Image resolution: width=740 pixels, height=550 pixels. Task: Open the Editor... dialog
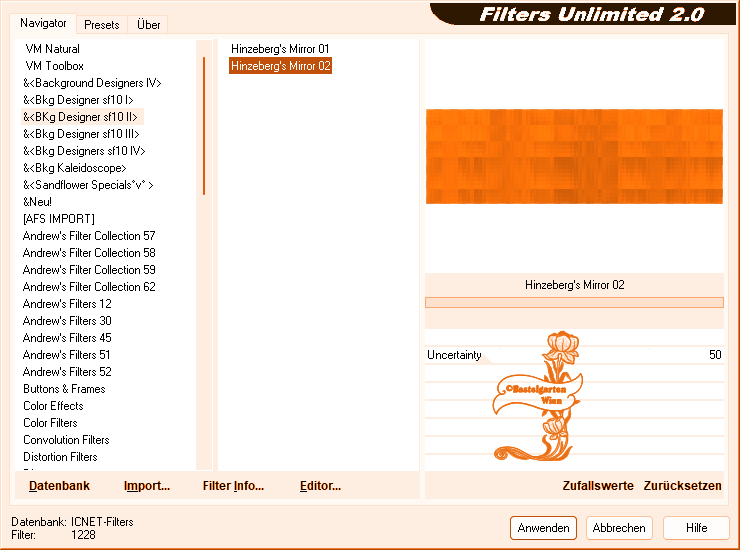coord(320,486)
